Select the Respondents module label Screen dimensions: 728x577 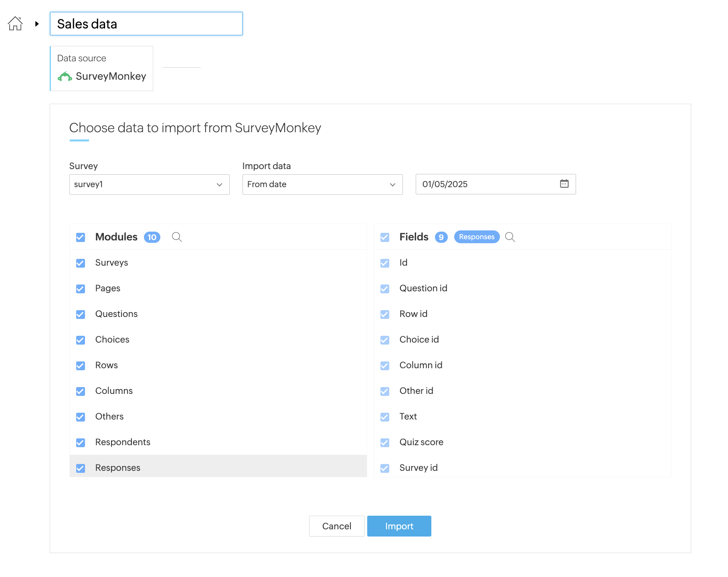point(123,442)
